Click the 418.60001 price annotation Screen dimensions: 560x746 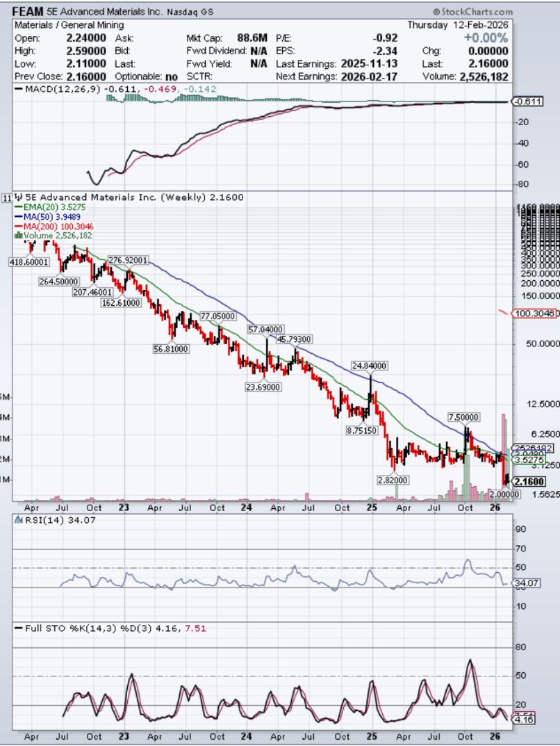coord(28,261)
